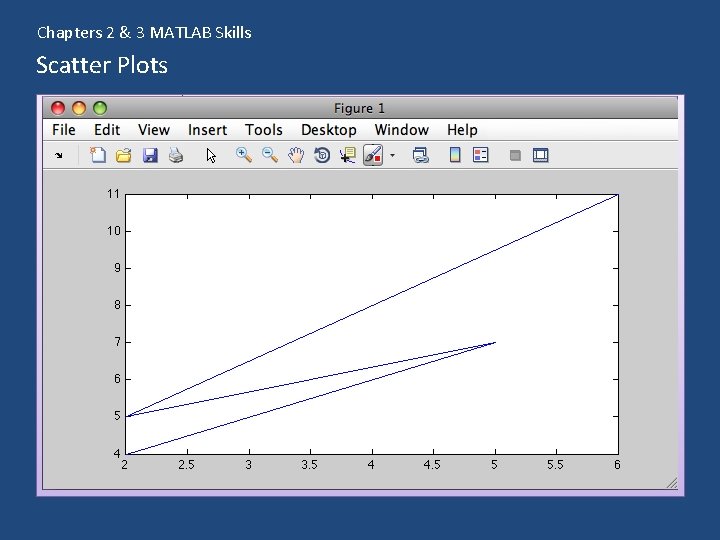The height and width of the screenshot is (540, 720).
Task: Click the y-axis tick label 11
Action: click(x=113, y=194)
